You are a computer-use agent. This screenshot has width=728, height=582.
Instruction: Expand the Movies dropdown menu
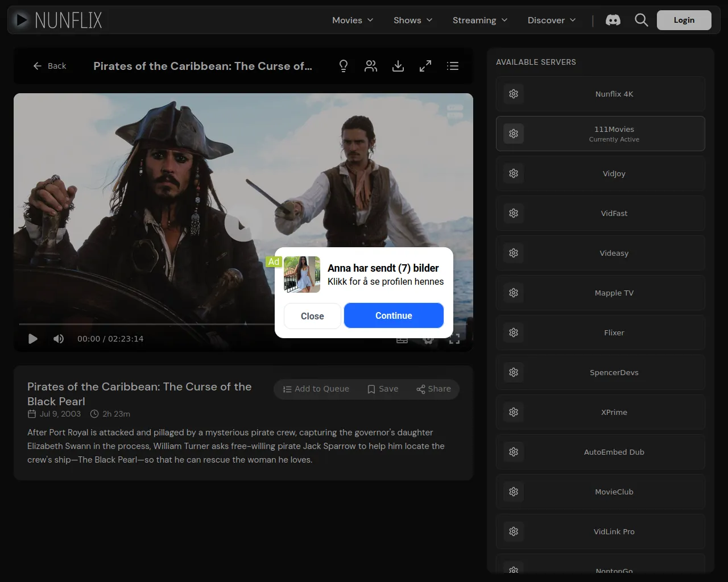click(x=353, y=20)
